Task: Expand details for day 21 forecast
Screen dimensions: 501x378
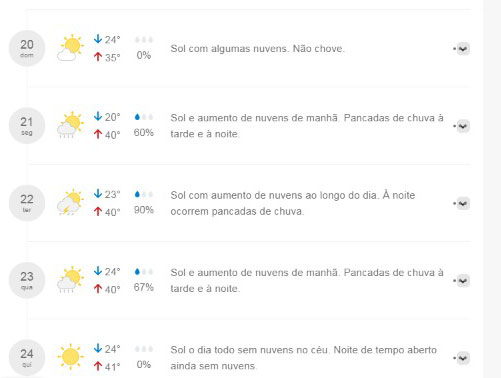Action: pyautogui.click(x=463, y=126)
